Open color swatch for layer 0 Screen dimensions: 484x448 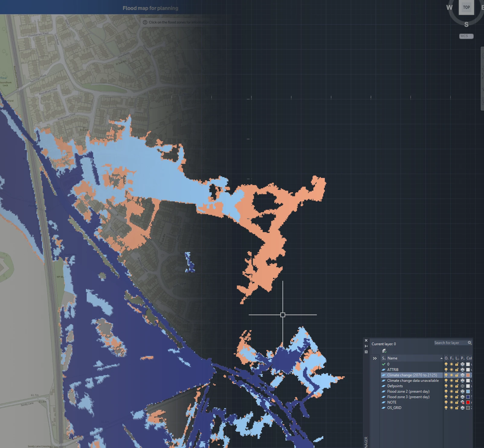pyautogui.click(x=468, y=364)
